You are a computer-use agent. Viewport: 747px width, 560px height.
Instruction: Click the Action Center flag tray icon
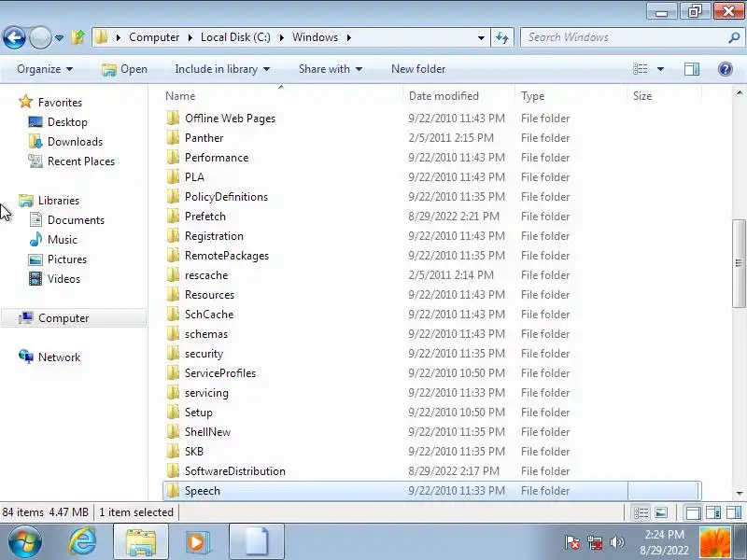point(572,542)
